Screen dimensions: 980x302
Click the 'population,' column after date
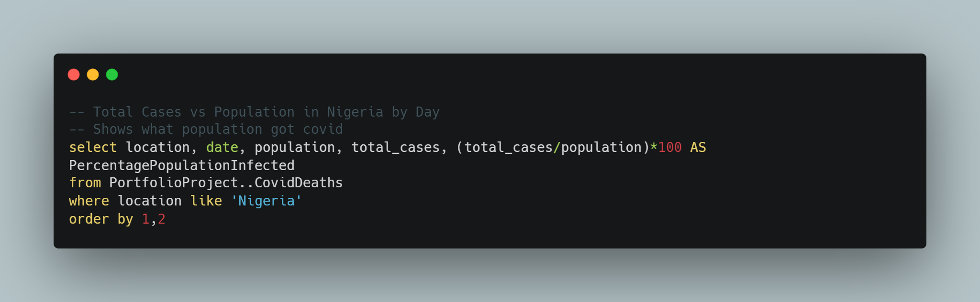tap(299, 147)
